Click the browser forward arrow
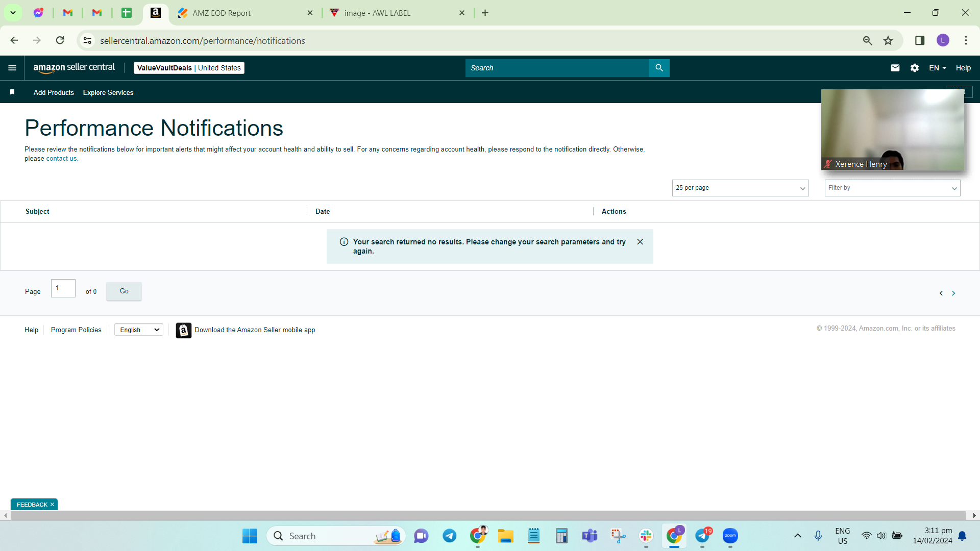The width and height of the screenshot is (980, 551). pos(37,40)
